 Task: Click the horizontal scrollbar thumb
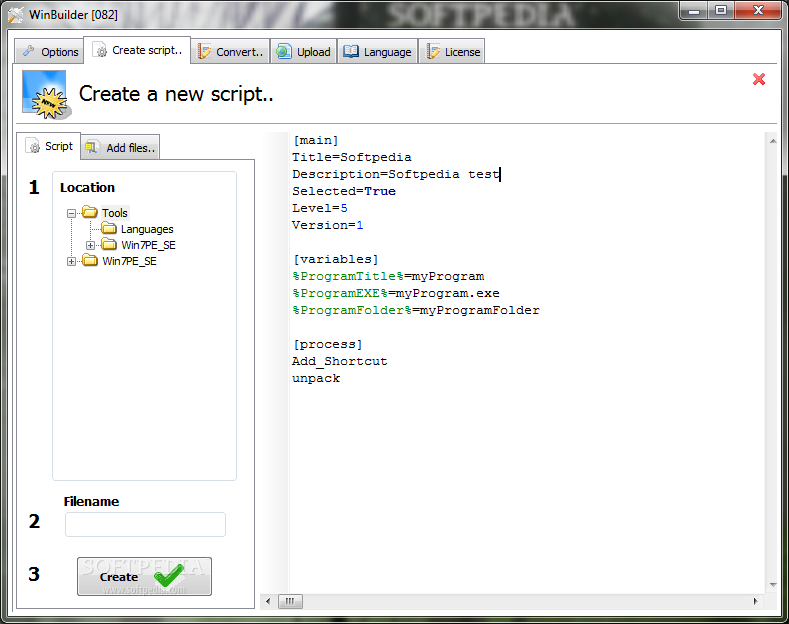pos(290,601)
